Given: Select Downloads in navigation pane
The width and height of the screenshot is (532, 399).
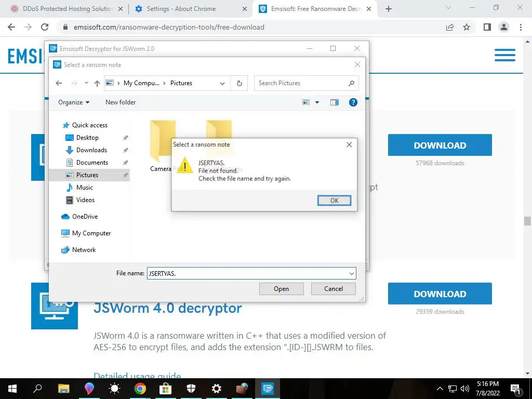Looking at the screenshot, I should tap(91, 150).
